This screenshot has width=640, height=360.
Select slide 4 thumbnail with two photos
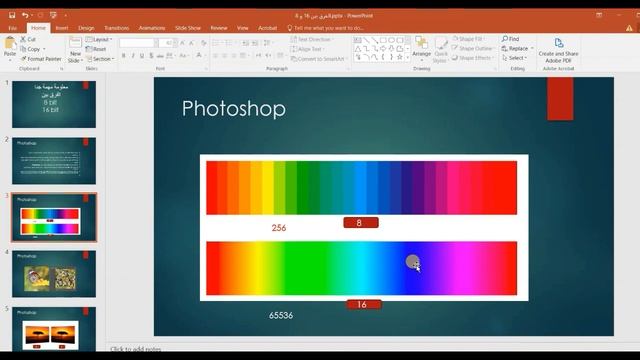54,274
